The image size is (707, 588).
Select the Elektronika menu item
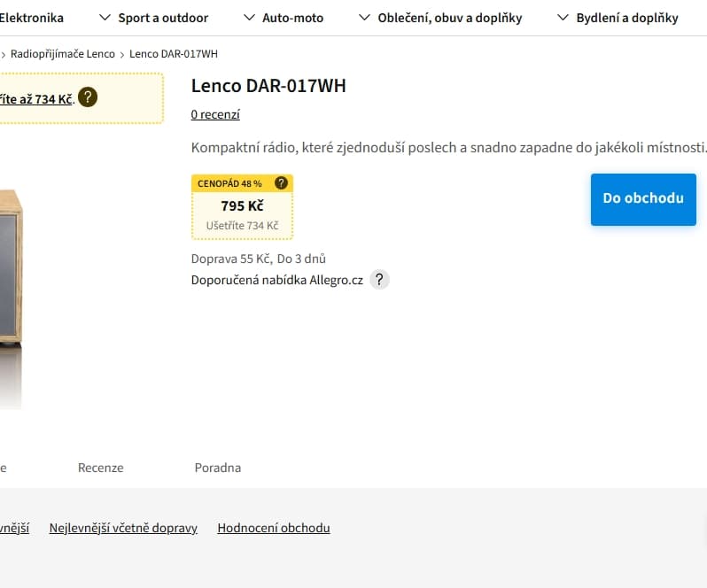(32, 18)
